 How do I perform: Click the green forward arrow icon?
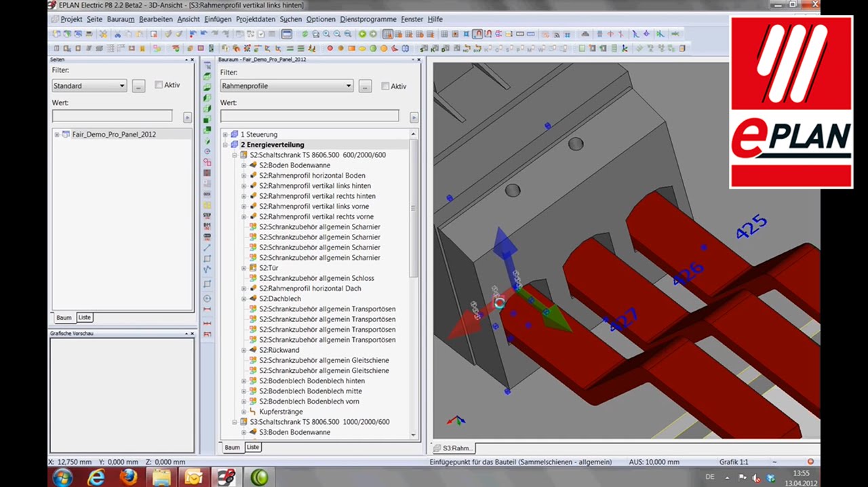pos(372,34)
